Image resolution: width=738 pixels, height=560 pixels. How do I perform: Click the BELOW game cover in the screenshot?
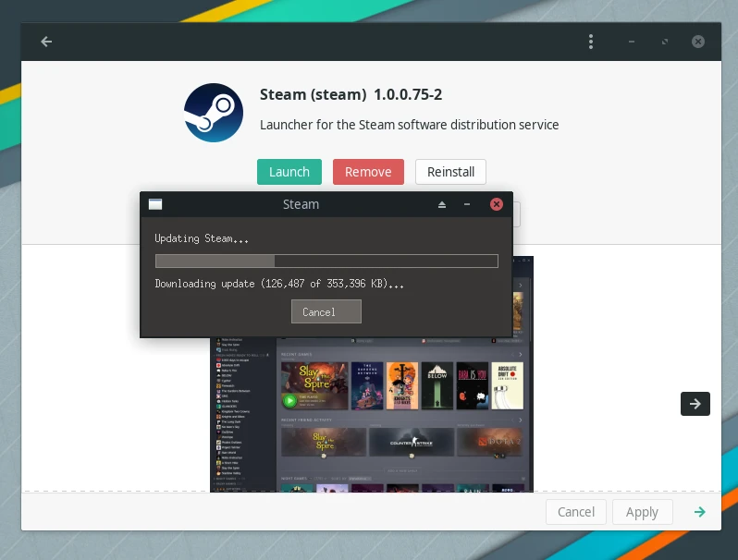[437, 385]
